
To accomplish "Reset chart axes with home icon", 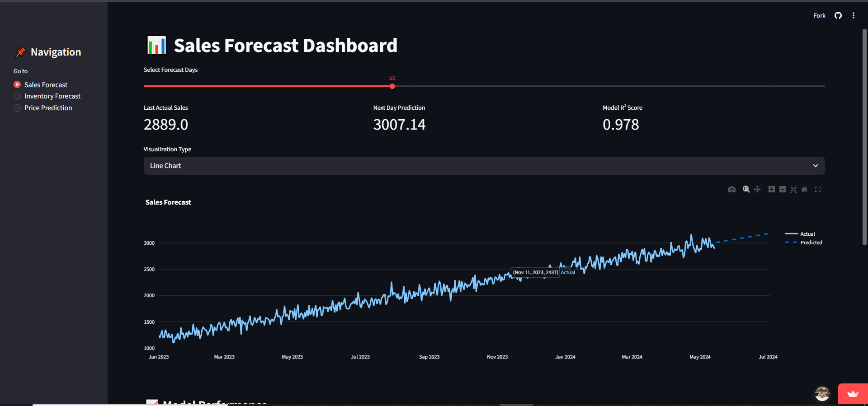I will [x=804, y=190].
